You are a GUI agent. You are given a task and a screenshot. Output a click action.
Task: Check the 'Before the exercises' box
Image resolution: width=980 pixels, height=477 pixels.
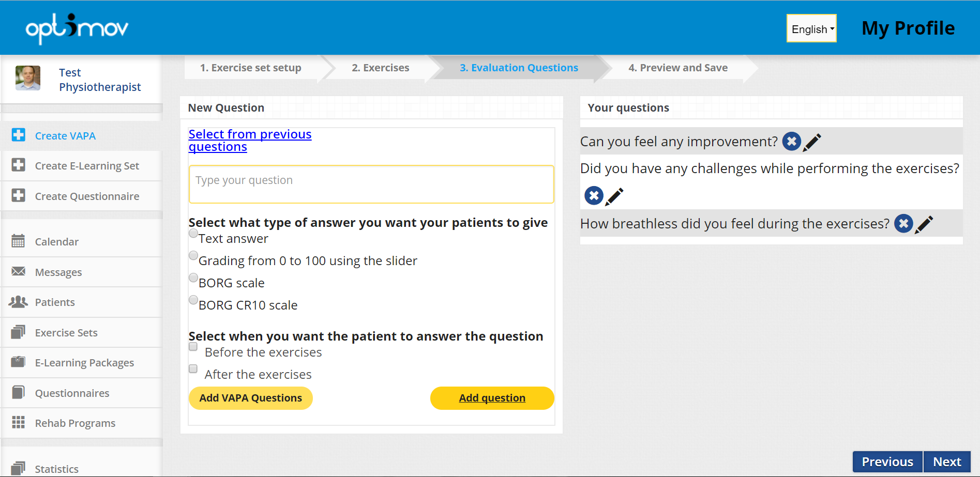(193, 347)
